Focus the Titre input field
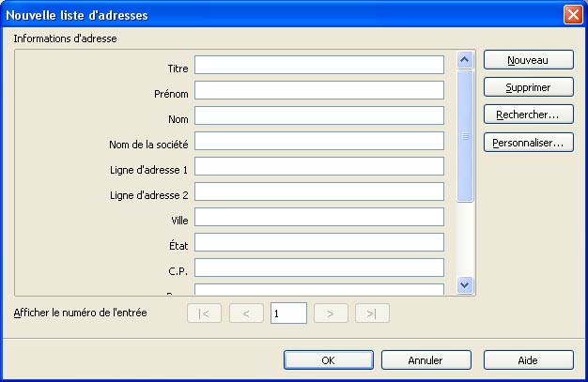The width and height of the screenshot is (588, 382). [x=318, y=65]
